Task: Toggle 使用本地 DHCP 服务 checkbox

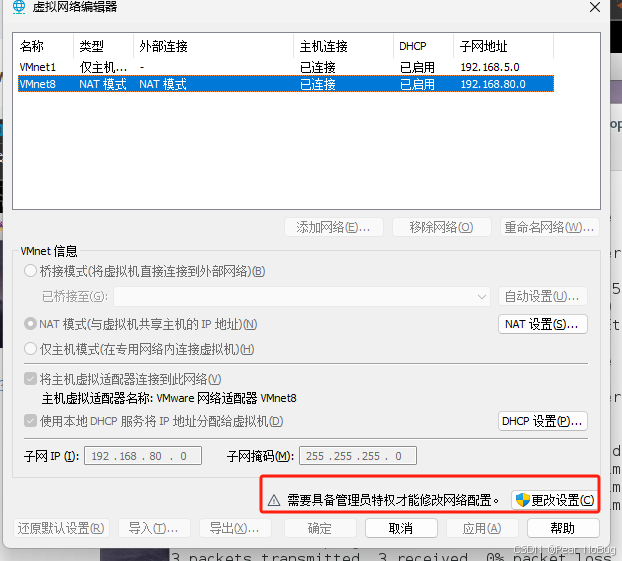Action: (30, 421)
